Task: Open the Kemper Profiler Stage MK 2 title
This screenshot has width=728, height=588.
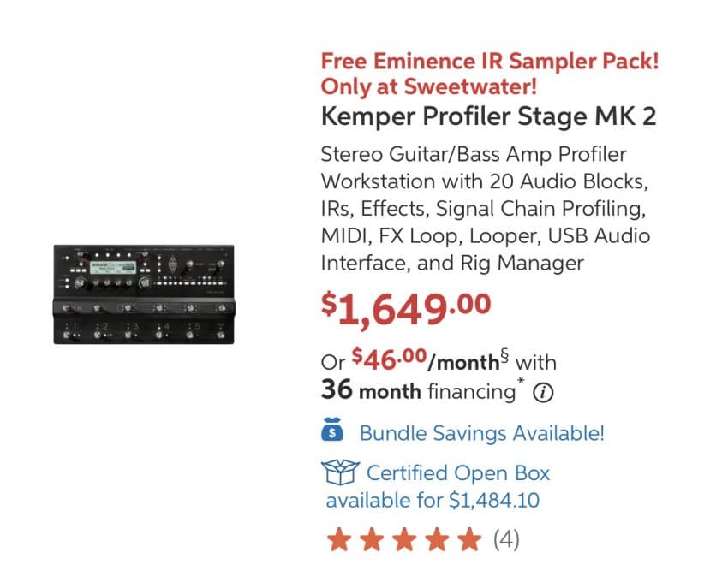Action: (x=488, y=116)
